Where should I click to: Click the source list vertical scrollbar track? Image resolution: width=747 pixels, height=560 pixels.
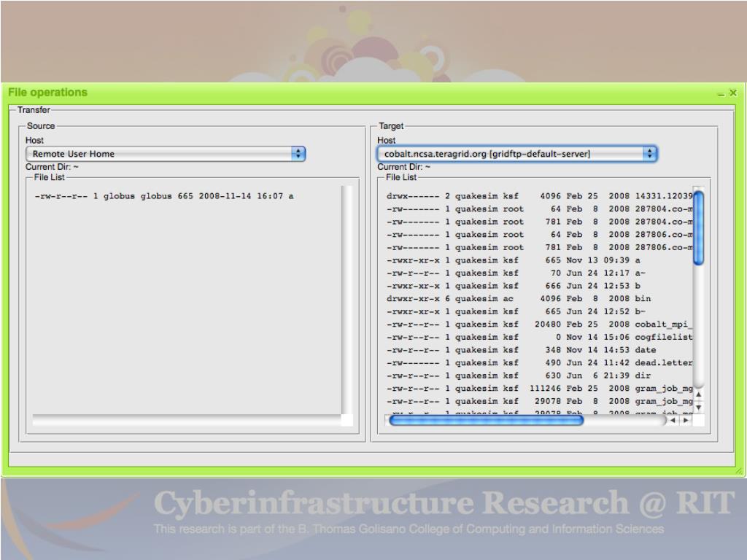tap(347, 300)
